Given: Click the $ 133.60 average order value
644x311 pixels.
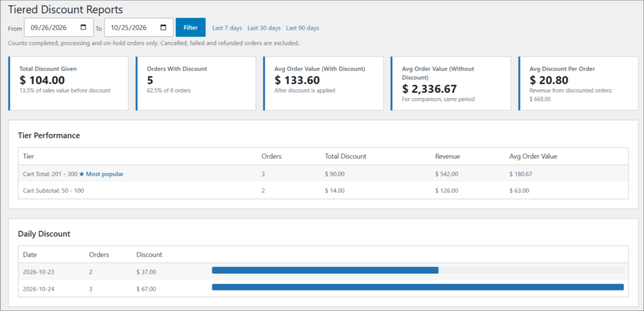Looking at the screenshot, I should (297, 80).
